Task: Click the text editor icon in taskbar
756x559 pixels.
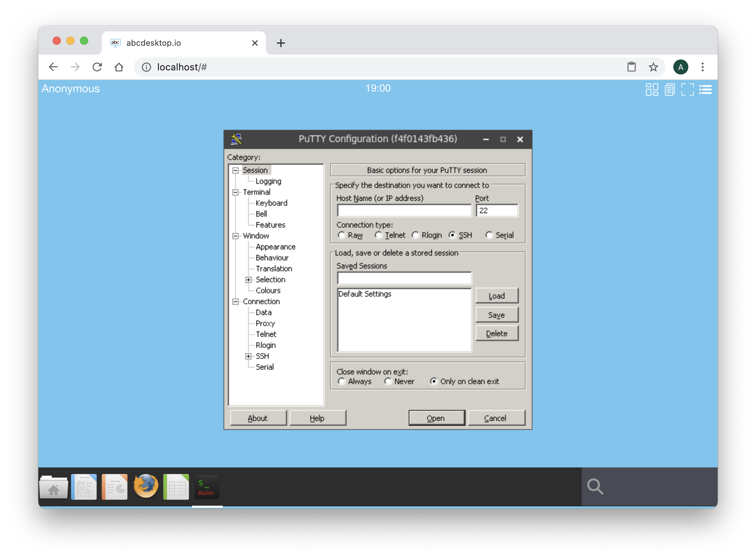Action: coord(84,486)
